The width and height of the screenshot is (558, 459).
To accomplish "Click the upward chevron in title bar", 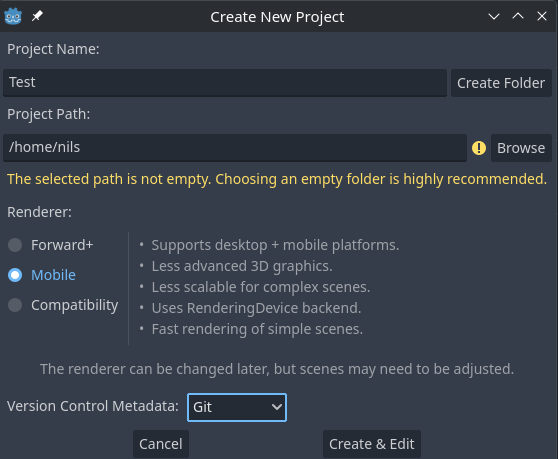I will point(518,16).
